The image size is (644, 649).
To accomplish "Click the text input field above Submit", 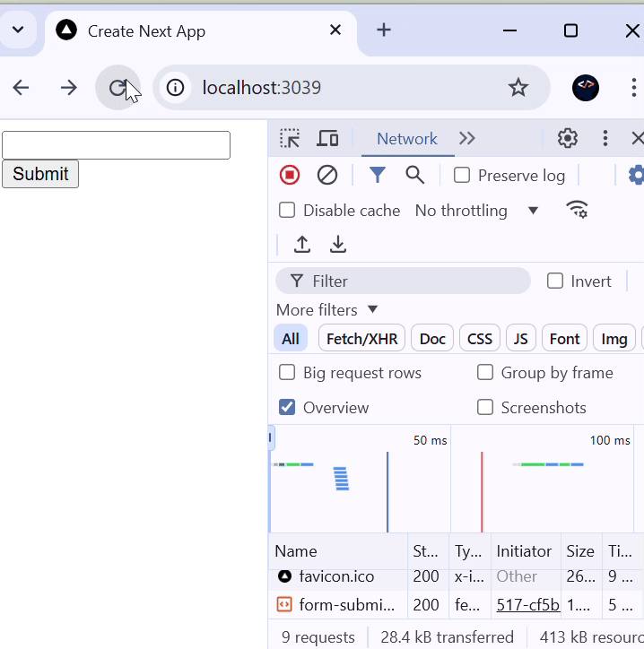I will (117, 145).
